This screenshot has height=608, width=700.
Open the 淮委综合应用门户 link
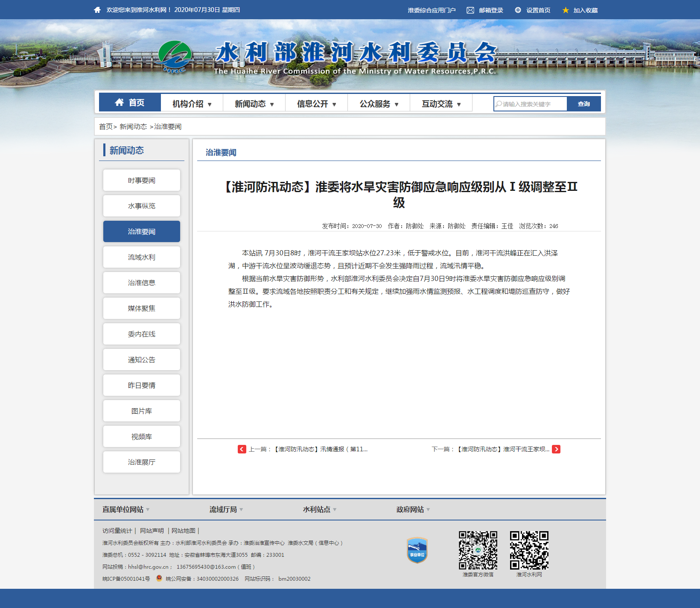(431, 10)
